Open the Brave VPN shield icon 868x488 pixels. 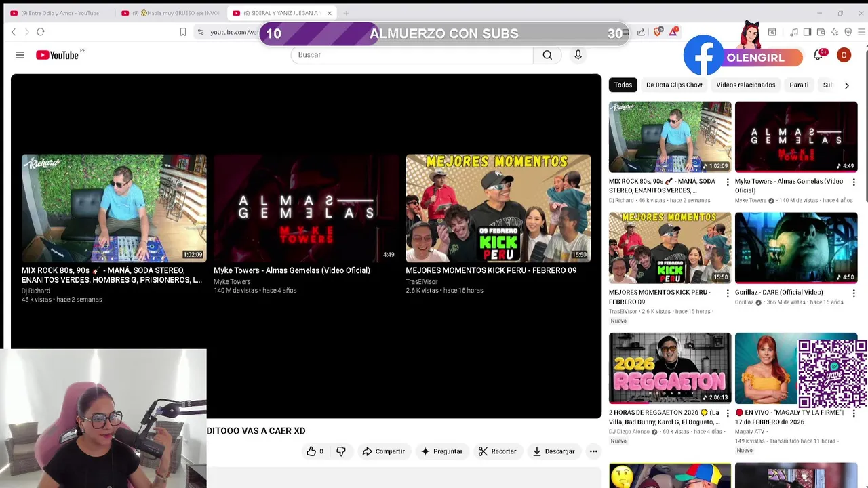tap(848, 32)
